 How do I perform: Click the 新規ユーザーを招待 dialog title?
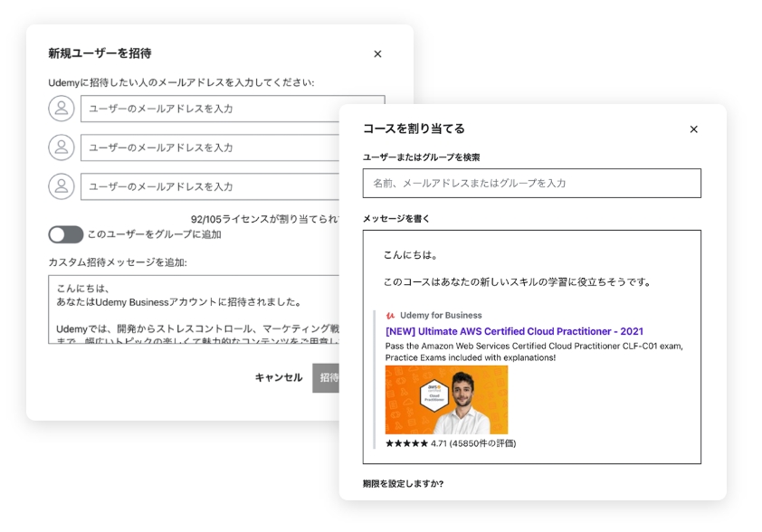coord(100,53)
